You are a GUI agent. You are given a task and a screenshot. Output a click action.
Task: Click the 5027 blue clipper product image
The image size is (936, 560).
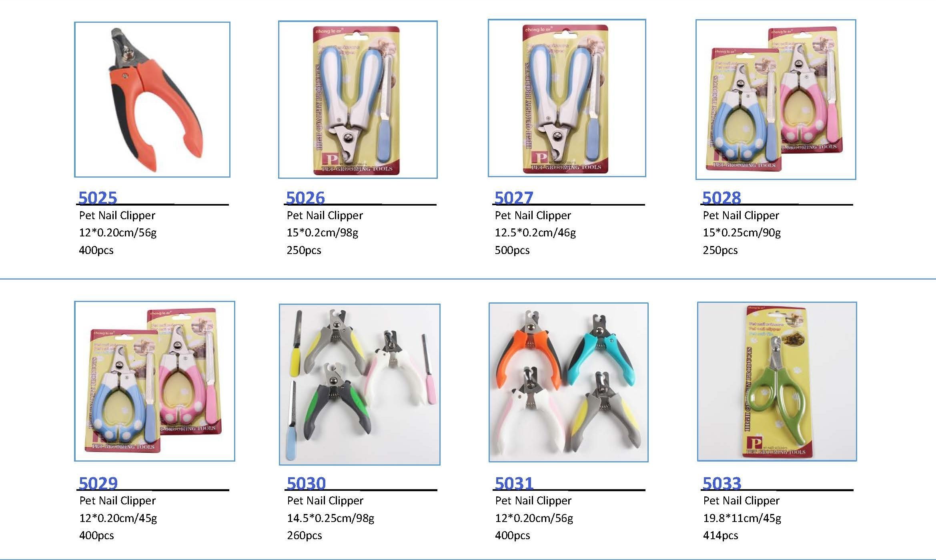pyautogui.click(x=567, y=98)
